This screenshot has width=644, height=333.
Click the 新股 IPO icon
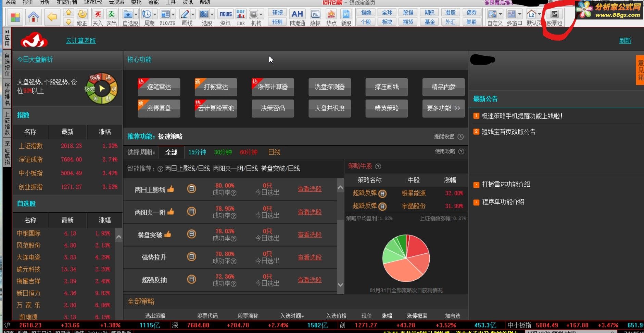click(346, 14)
